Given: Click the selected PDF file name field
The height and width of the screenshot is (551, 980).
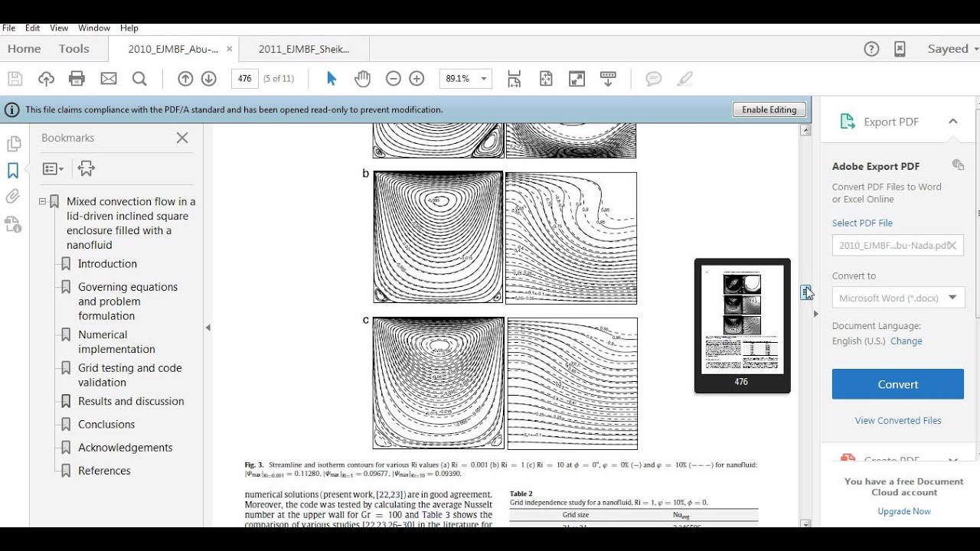Looking at the screenshot, I should (898, 245).
